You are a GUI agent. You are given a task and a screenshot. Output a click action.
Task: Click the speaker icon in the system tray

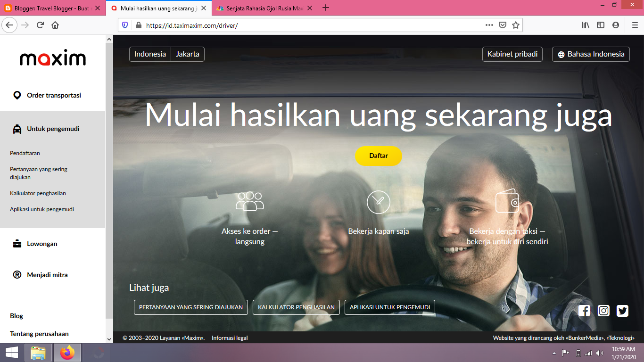click(x=599, y=352)
